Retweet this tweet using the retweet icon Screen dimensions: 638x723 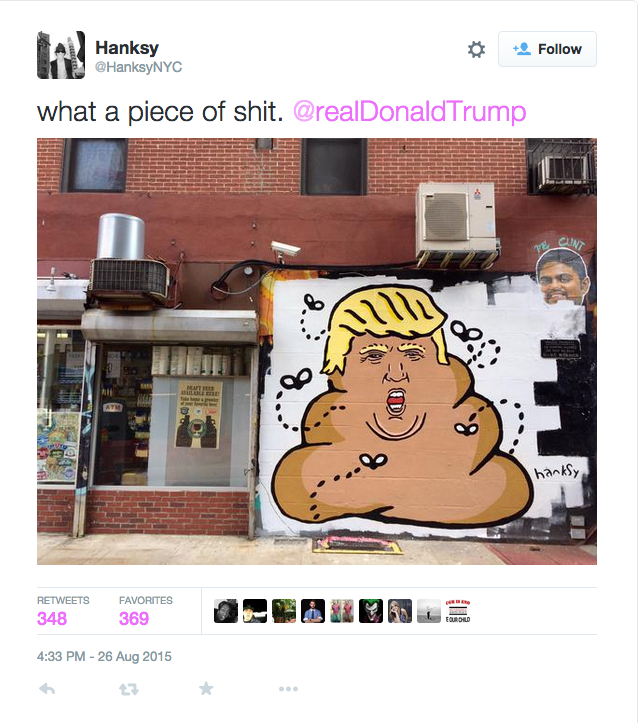pyautogui.click(x=129, y=689)
